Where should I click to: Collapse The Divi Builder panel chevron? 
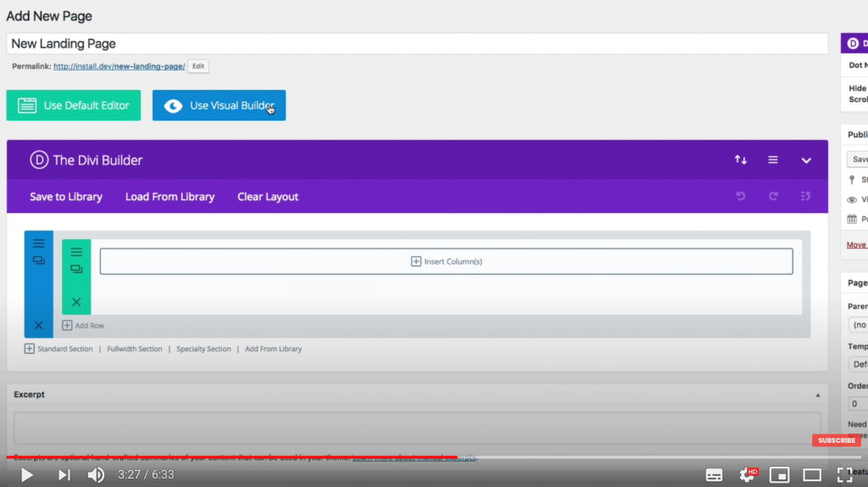pyautogui.click(x=806, y=160)
